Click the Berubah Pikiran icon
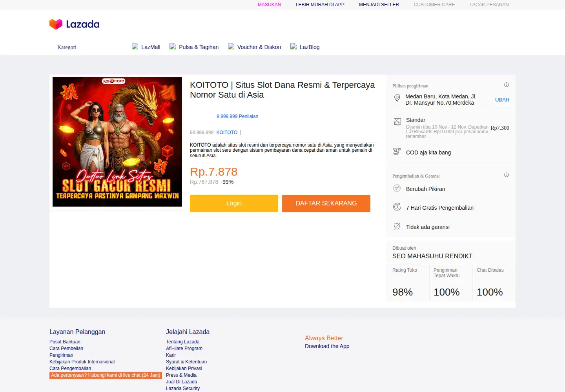This screenshot has width=565, height=392. click(397, 188)
